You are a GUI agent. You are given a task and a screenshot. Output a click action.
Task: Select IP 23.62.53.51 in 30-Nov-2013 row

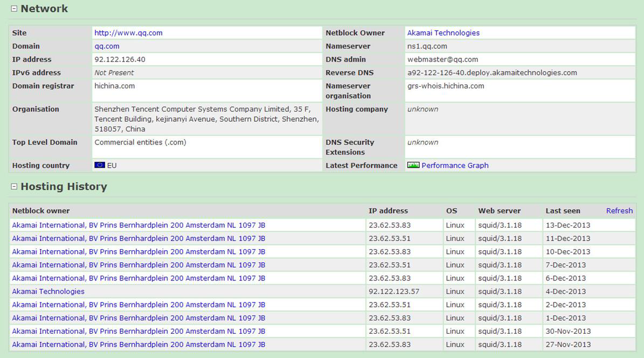point(390,331)
